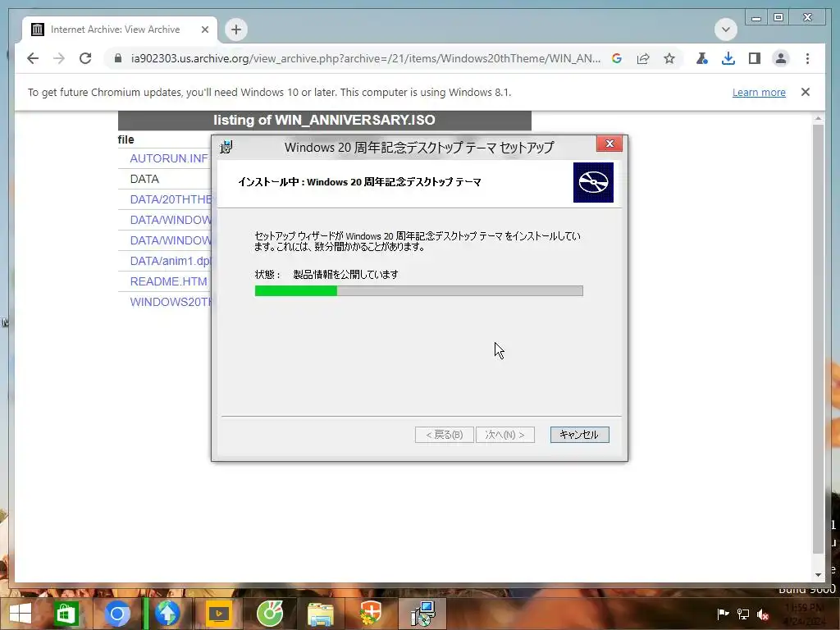Click the DATA folder row text

[144, 179]
